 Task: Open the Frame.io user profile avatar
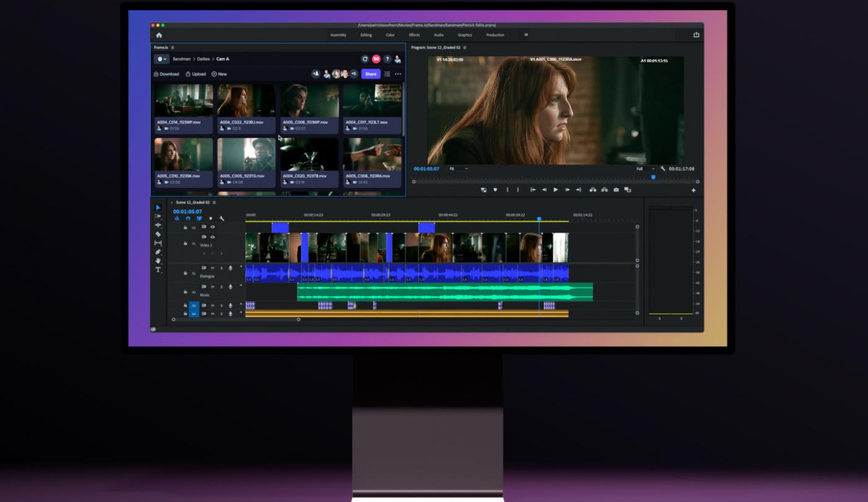(397, 59)
